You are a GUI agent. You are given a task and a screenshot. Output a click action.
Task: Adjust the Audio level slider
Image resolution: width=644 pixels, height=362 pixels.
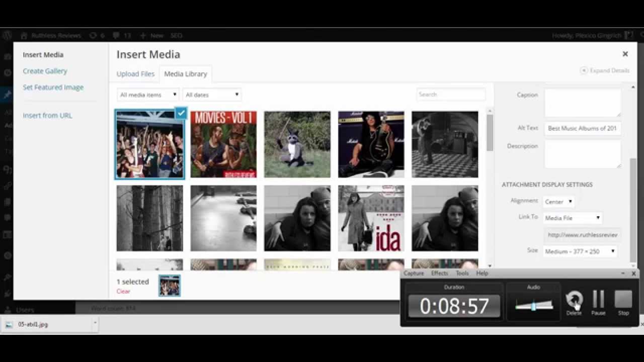point(534,306)
